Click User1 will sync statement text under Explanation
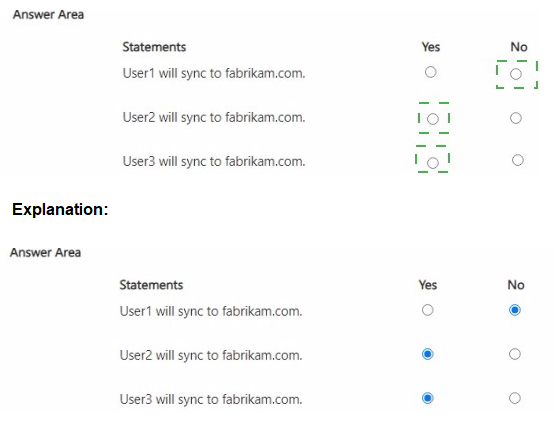This screenshot has height=434, width=554. click(x=211, y=311)
